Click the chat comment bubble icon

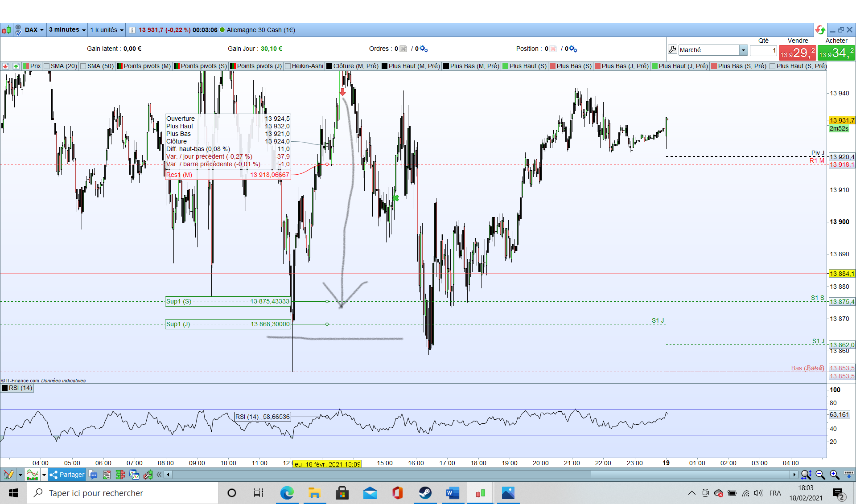point(93,475)
